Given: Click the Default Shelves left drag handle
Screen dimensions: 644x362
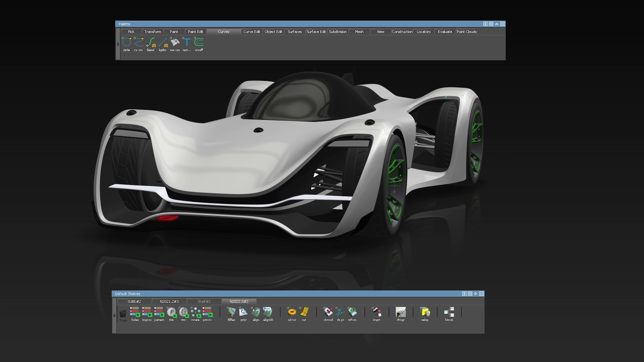Looking at the screenshot, I should click(x=114, y=315).
